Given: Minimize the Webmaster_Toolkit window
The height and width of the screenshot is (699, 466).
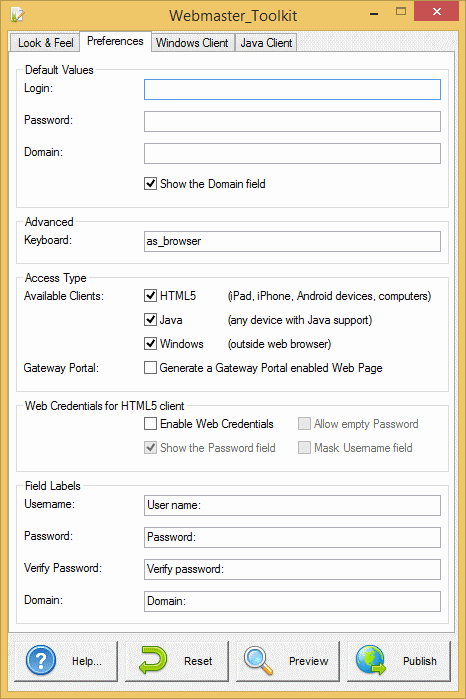Looking at the screenshot, I should pyautogui.click(x=374, y=13).
